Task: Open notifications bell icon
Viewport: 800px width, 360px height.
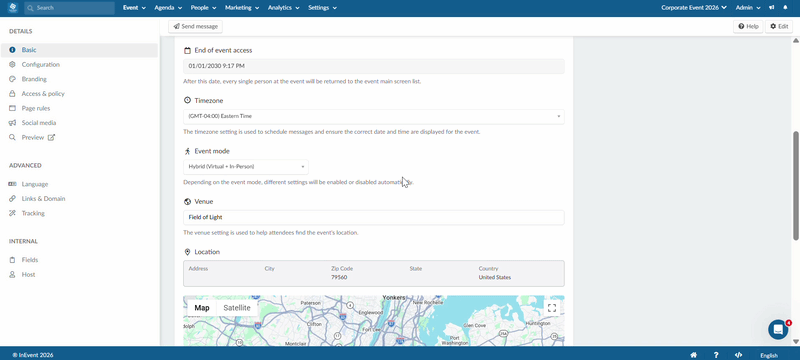Action: coord(785,8)
